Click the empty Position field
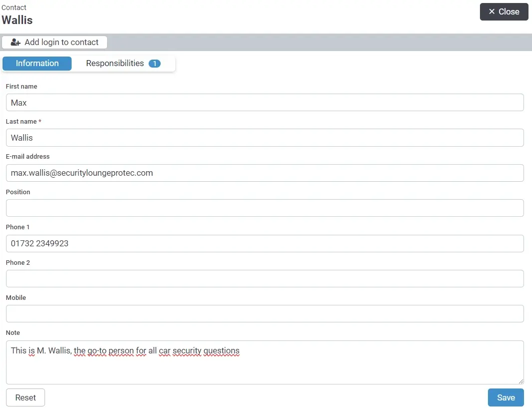 (264, 208)
